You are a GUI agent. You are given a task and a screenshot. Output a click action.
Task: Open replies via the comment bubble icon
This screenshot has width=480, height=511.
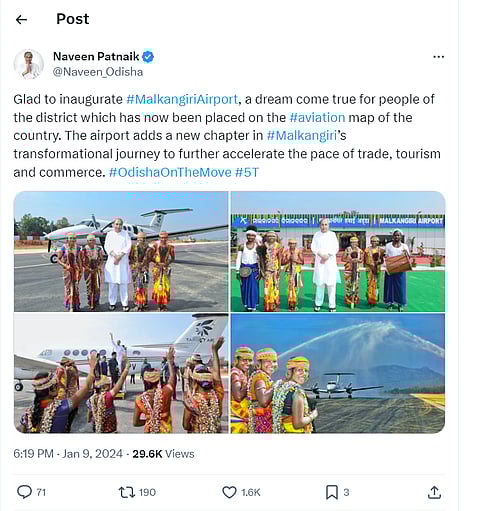tap(24, 492)
